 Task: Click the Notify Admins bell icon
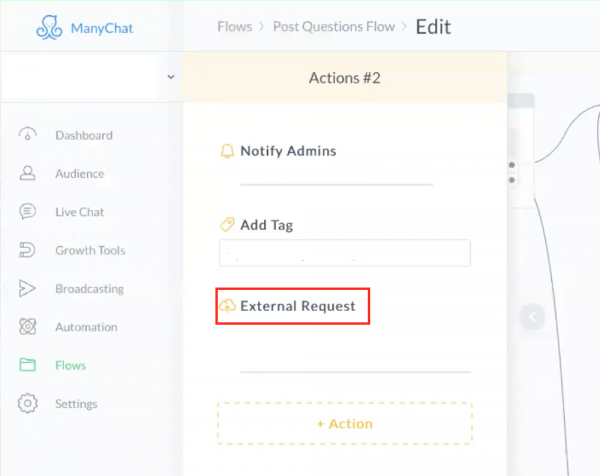click(x=227, y=151)
